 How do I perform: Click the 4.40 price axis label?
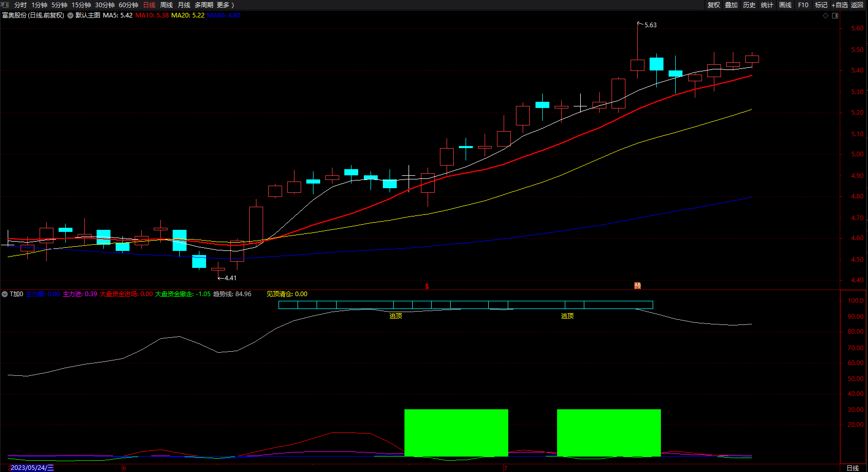click(x=857, y=280)
